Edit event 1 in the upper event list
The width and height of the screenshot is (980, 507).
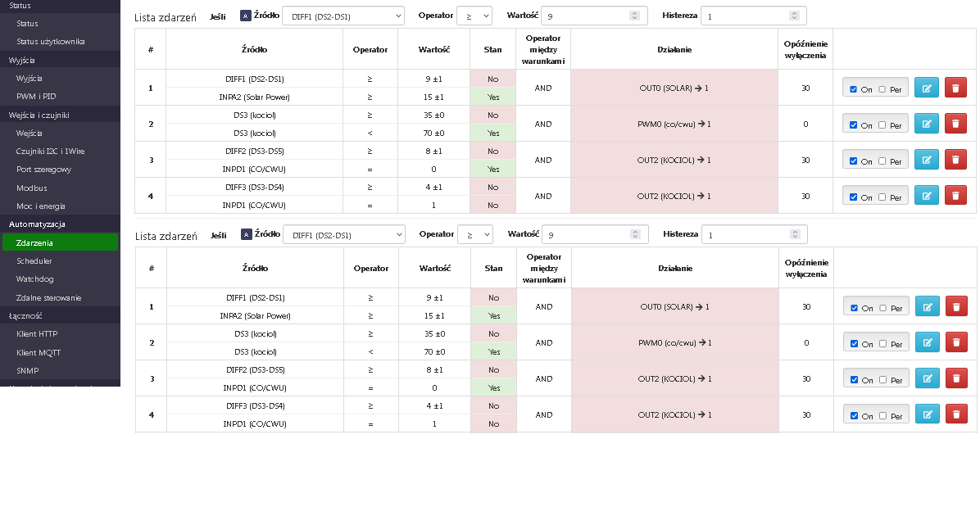pos(927,88)
